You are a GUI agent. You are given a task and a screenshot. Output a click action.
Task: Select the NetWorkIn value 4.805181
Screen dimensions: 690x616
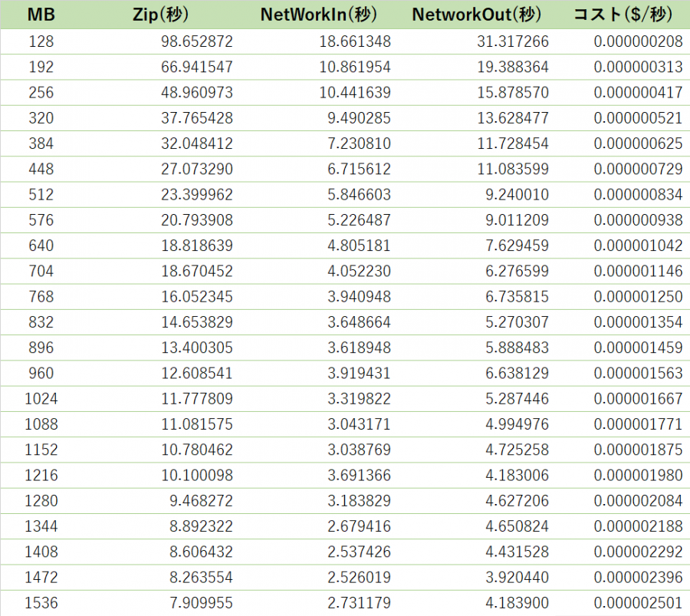click(359, 245)
